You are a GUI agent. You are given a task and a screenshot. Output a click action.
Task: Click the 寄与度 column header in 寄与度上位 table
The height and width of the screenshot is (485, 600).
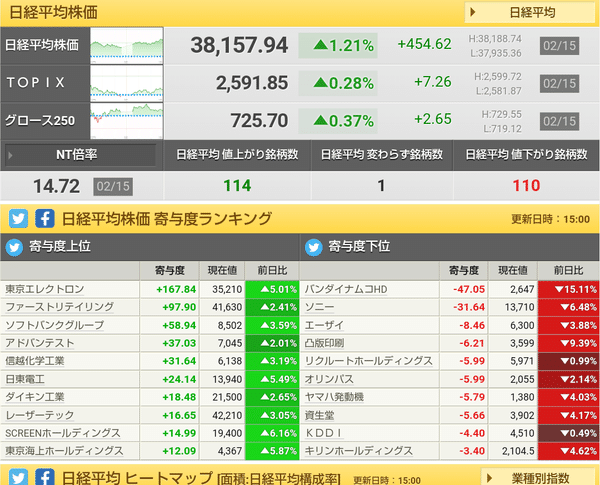pos(170,271)
